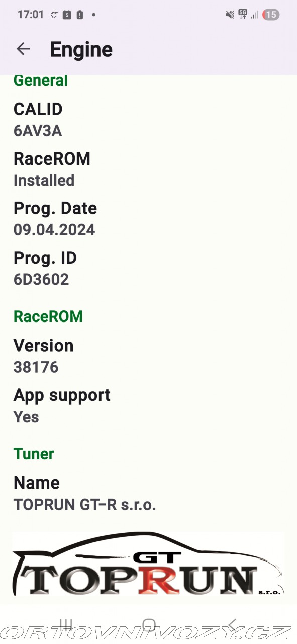Select the Prog. Date 09.04.2024 entry

(148, 219)
